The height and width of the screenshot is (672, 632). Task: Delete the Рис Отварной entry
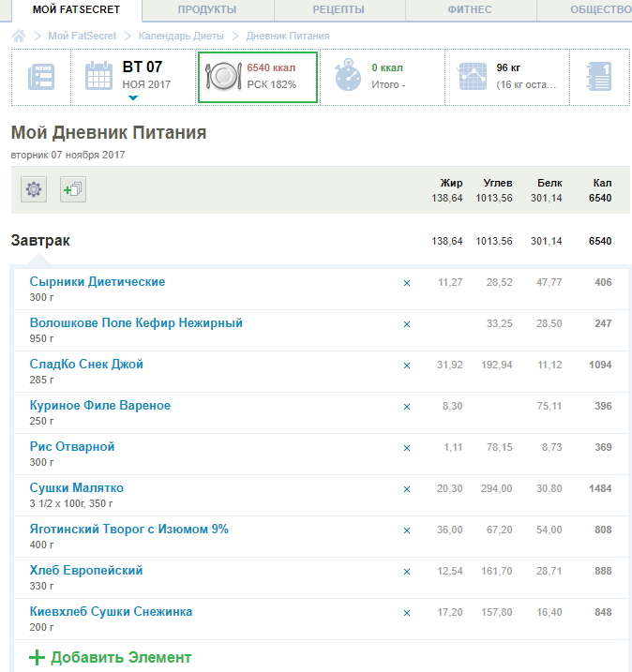407,448
